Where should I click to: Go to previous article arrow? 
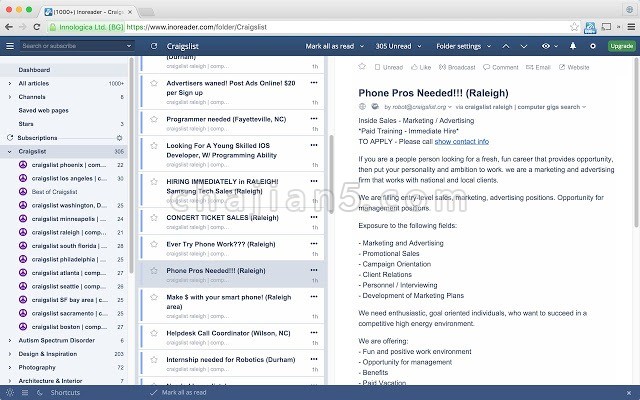click(x=506, y=46)
